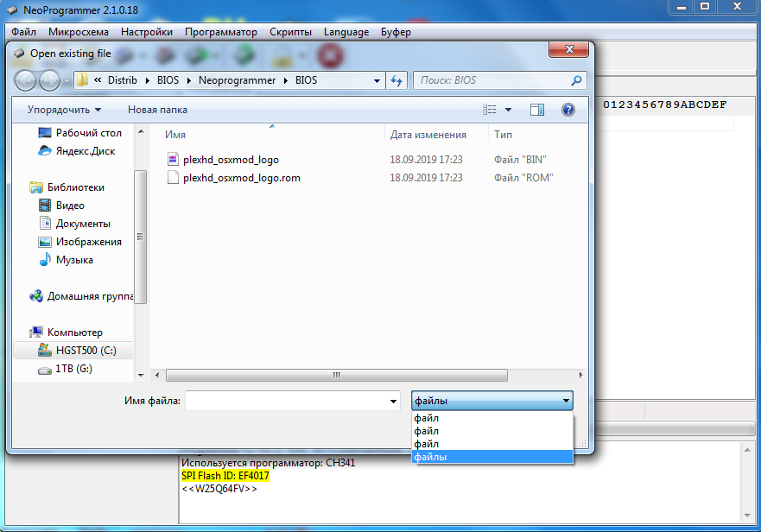761x532 pixels.
Task: Change the view mode icon
Action: [x=489, y=110]
